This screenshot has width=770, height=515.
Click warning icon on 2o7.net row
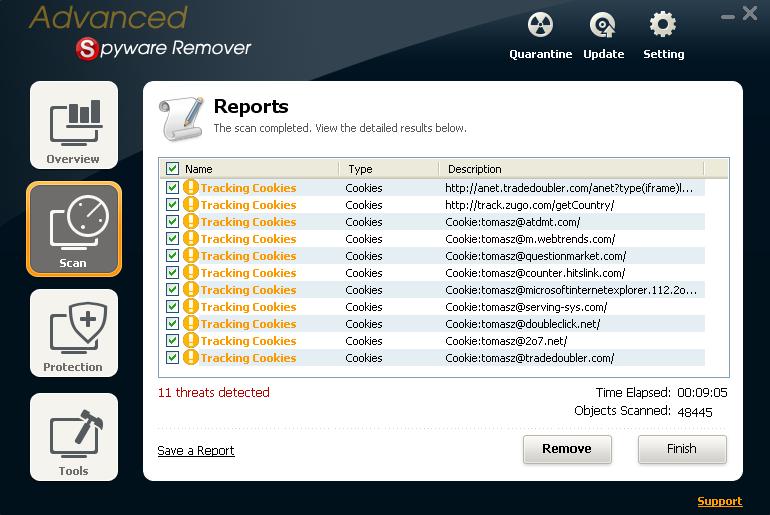pos(191,341)
